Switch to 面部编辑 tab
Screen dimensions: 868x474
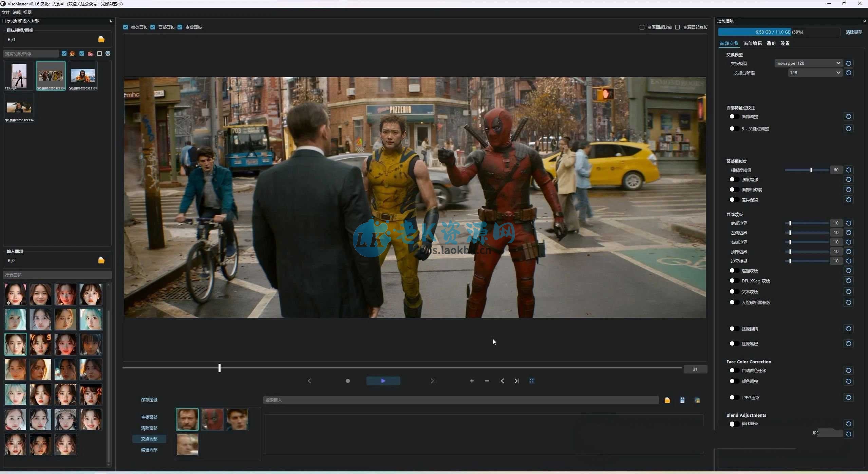(x=752, y=43)
